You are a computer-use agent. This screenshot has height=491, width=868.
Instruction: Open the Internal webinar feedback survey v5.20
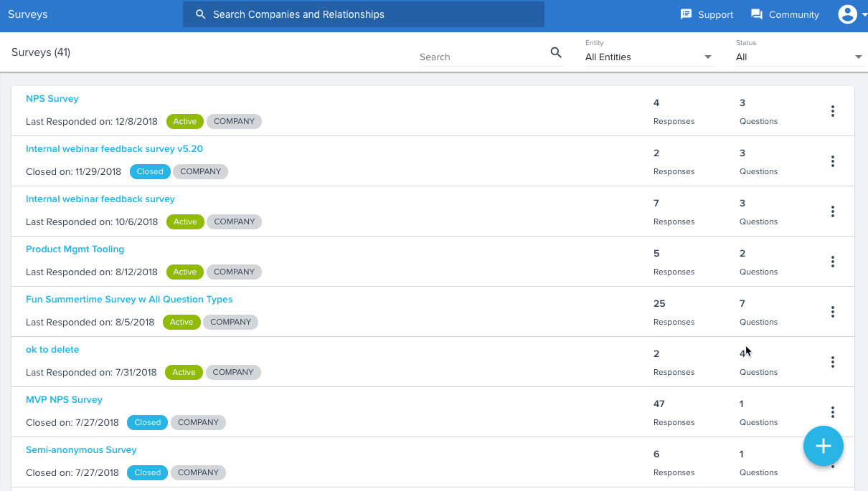tap(114, 148)
